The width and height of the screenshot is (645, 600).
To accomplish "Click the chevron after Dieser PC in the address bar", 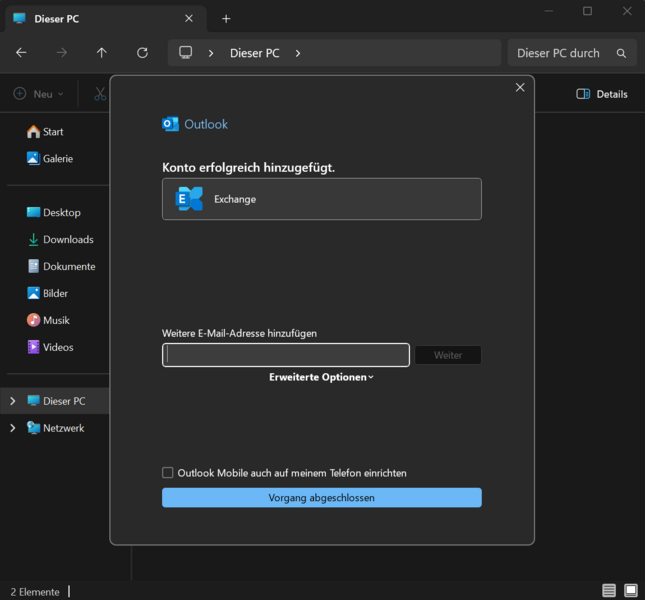I will coord(298,53).
